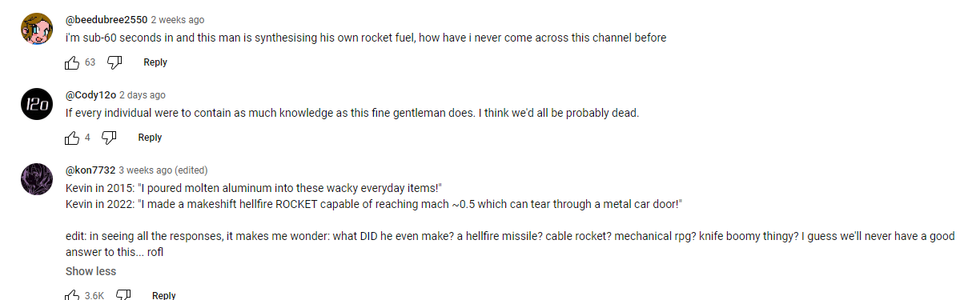This screenshot has height=300, width=980.
Task: Open the dark avatar of @kon7732
Action: (x=36, y=179)
